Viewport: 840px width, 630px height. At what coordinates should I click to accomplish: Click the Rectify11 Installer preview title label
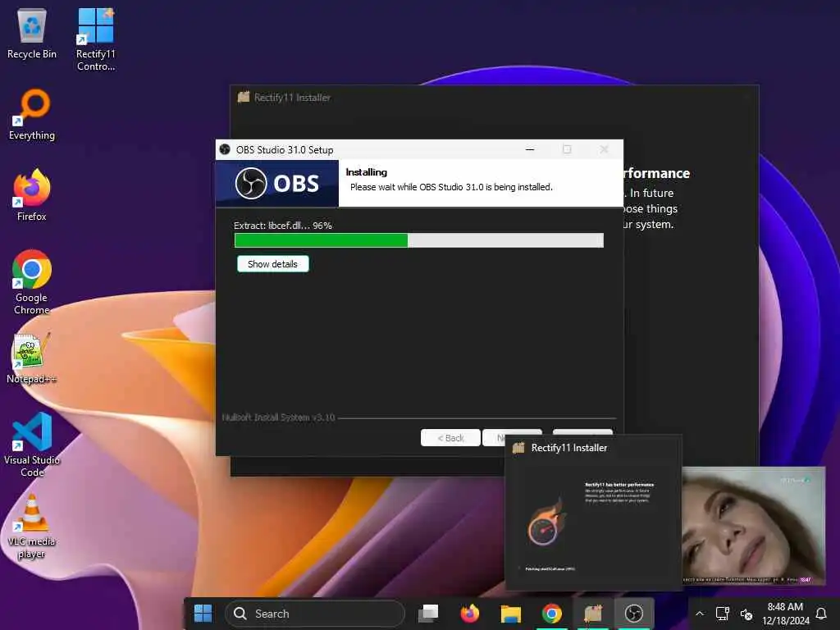(569, 448)
